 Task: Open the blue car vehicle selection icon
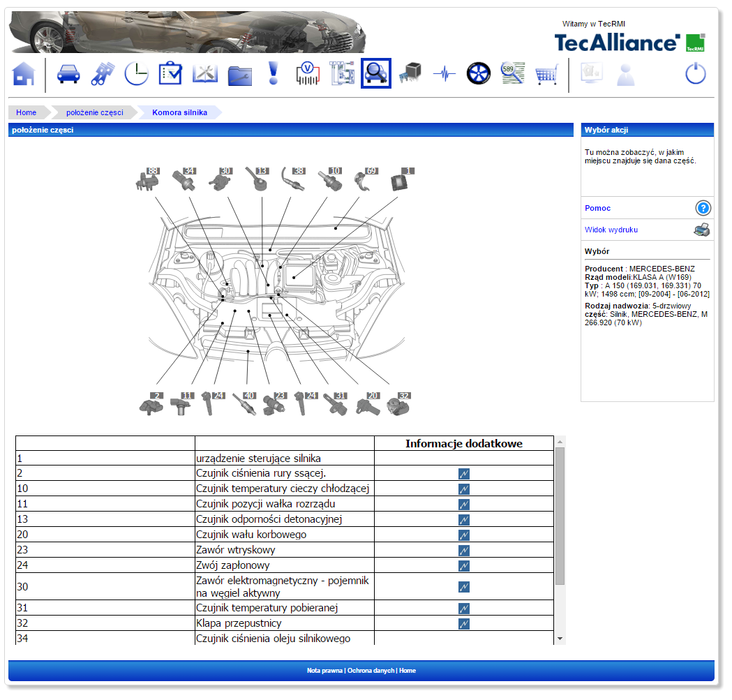(68, 73)
